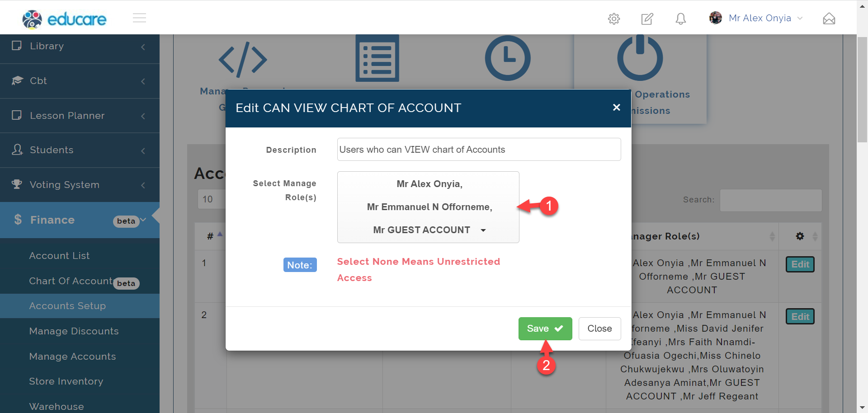Sort by Manager Role(s) column
The height and width of the screenshot is (413, 868).
click(x=693, y=236)
